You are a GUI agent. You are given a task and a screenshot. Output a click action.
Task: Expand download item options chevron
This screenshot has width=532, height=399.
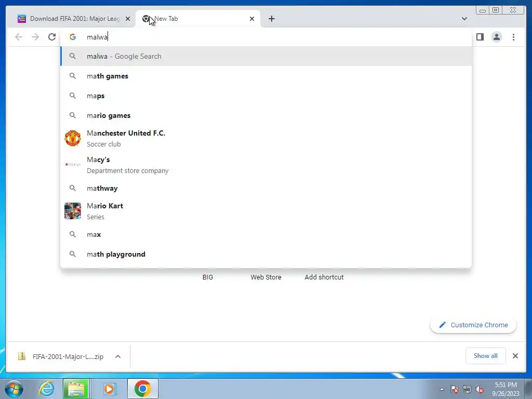(118, 356)
